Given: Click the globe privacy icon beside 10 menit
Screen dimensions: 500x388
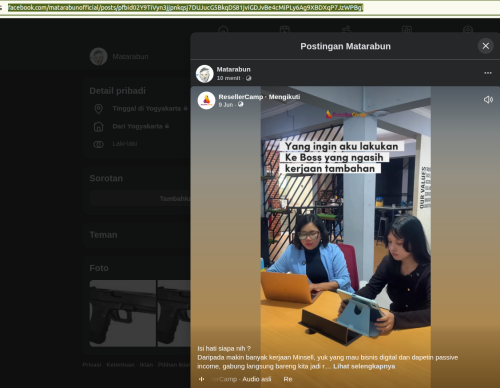Looking at the screenshot, I should pos(248,78).
